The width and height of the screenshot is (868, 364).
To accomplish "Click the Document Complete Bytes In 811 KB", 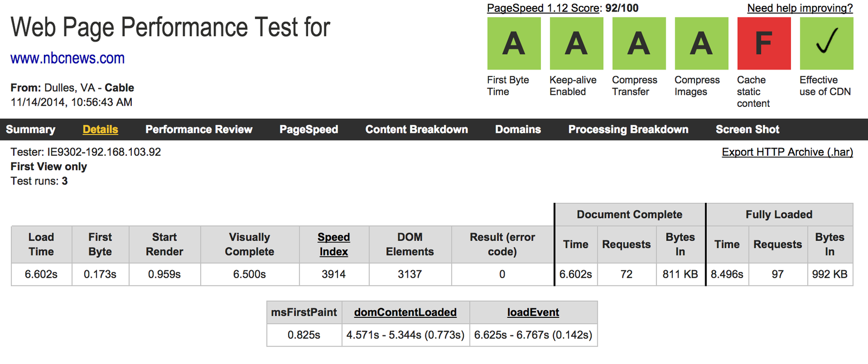I will [680, 274].
